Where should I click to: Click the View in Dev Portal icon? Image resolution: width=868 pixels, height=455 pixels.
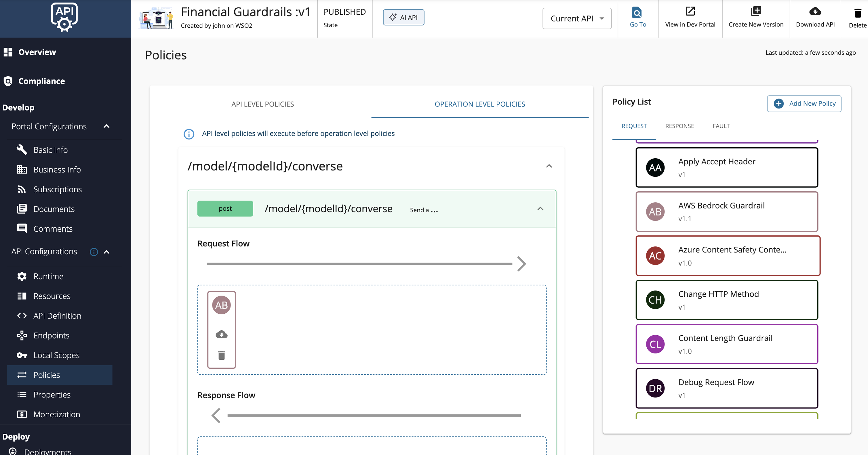click(690, 12)
